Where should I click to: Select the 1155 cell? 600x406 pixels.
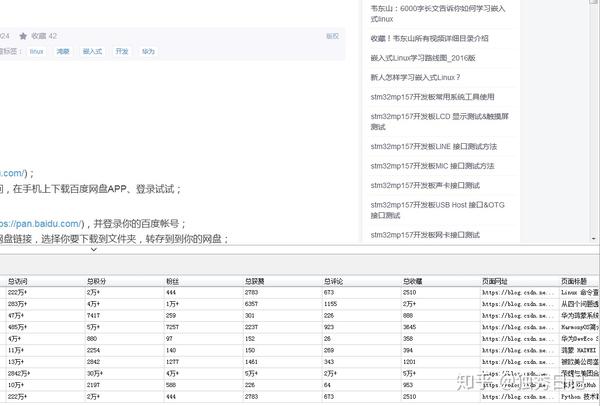coord(362,304)
